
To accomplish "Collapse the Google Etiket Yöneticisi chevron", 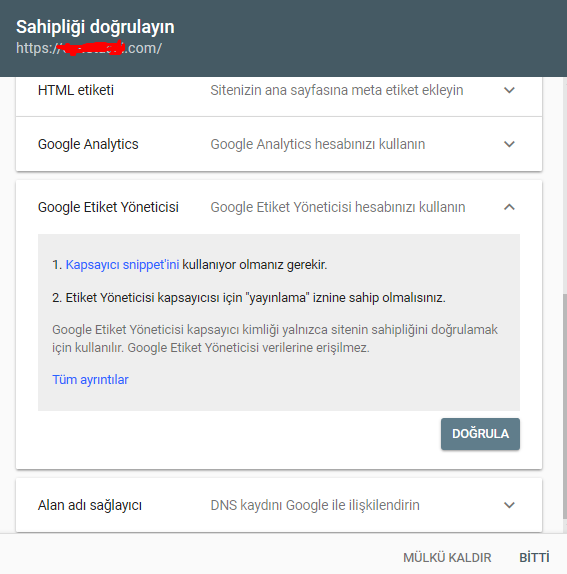I will tap(509, 207).
